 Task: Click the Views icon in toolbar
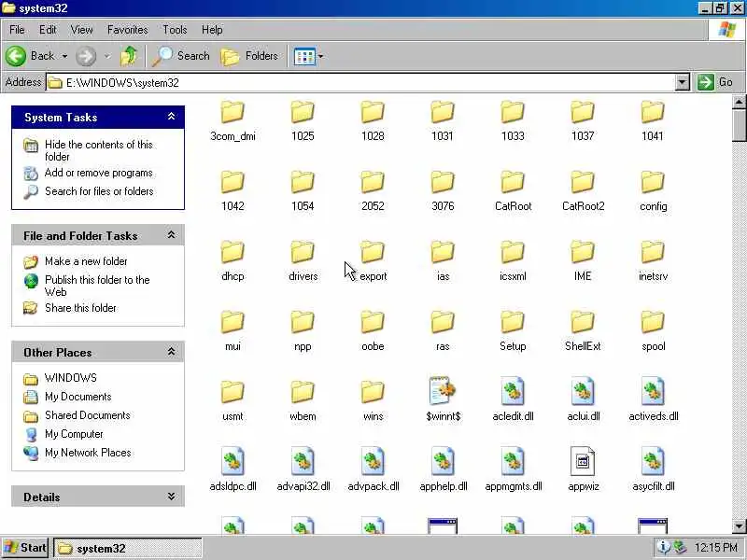point(304,57)
